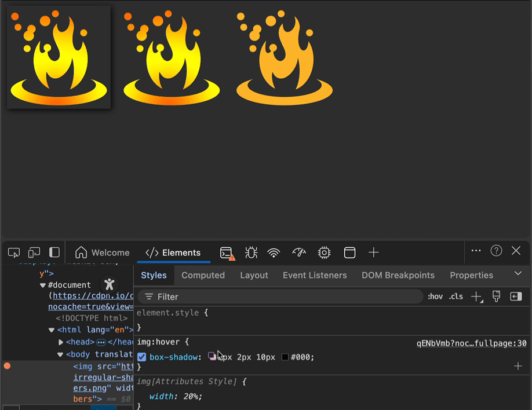Image resolution: width=532 pixels, height=410 pixels.
Task: Click the Issues bug icon
Action: click(250, 252)
